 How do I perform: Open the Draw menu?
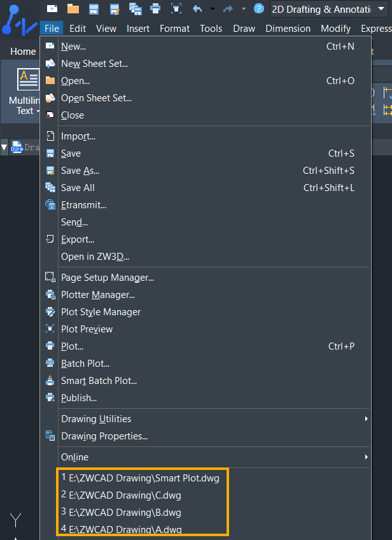[x=244, y=28]
